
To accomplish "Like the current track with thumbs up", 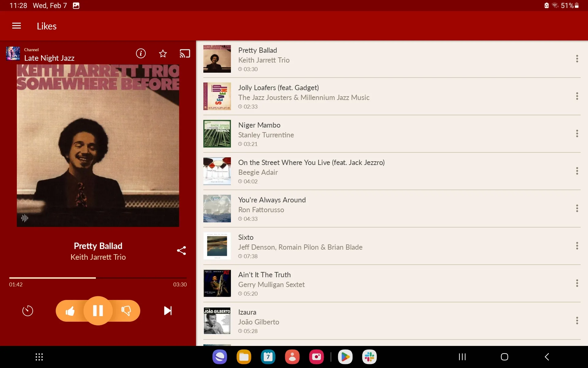I will (x=70, y=311).
